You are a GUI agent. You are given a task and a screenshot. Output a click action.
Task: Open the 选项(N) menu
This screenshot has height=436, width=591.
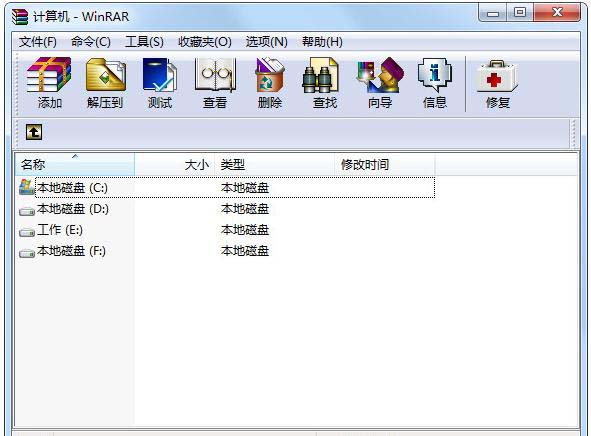(266, 41)
